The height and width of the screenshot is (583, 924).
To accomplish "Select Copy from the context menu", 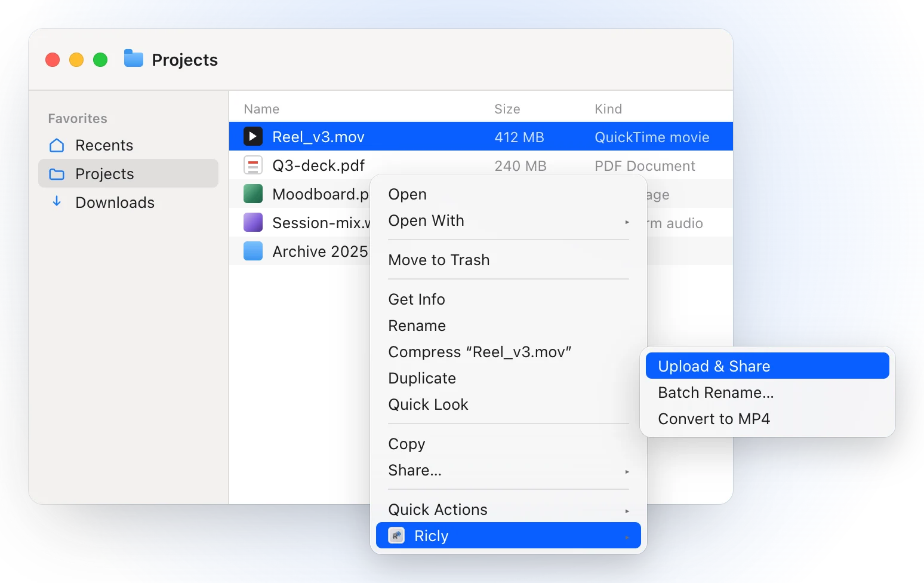I will tap(509, 444).
